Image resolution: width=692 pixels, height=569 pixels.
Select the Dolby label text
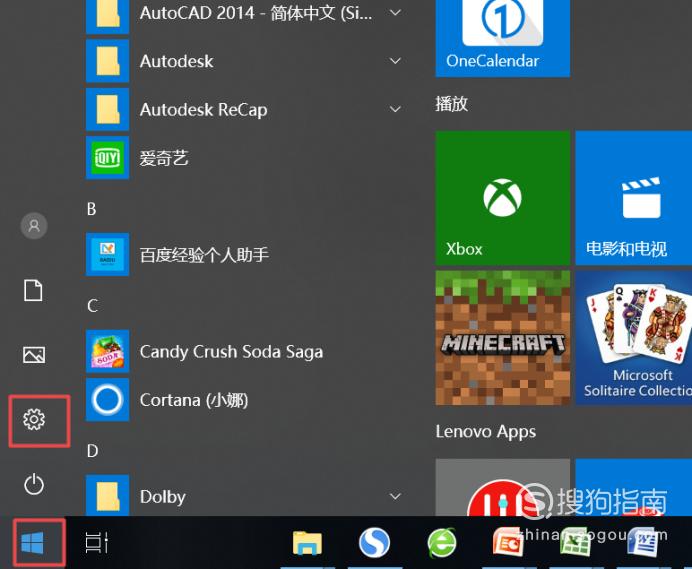162,497
